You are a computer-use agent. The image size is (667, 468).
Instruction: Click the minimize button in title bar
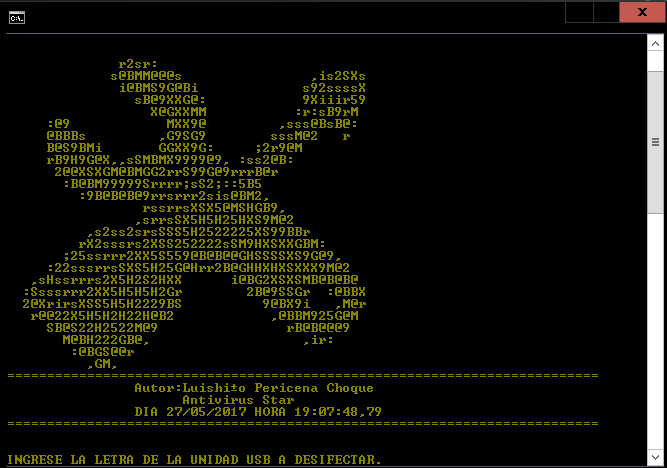579,12
